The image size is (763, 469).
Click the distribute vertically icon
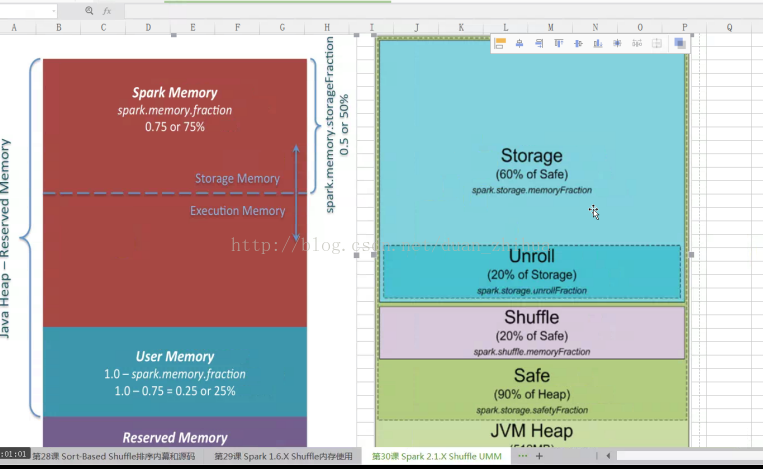(x=656, y=44)
